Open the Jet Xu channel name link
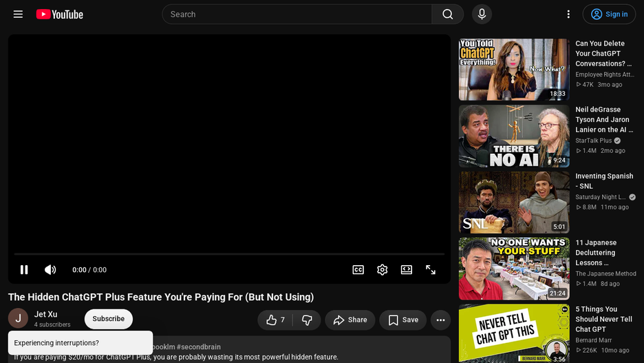The image size is (644, 363). (45, 314)
